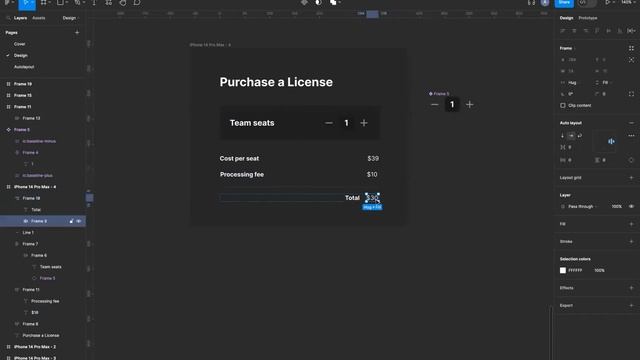Select the Autolayout page
This screenshot has width=640, height=360.
(x=24, y=67)
